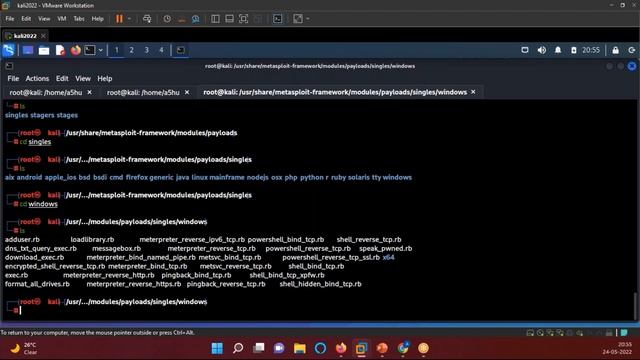The width and height of the screenshot is (640, 360).
Task: Open the terminal emulator launcher in Kali panel
Action: 90,50
